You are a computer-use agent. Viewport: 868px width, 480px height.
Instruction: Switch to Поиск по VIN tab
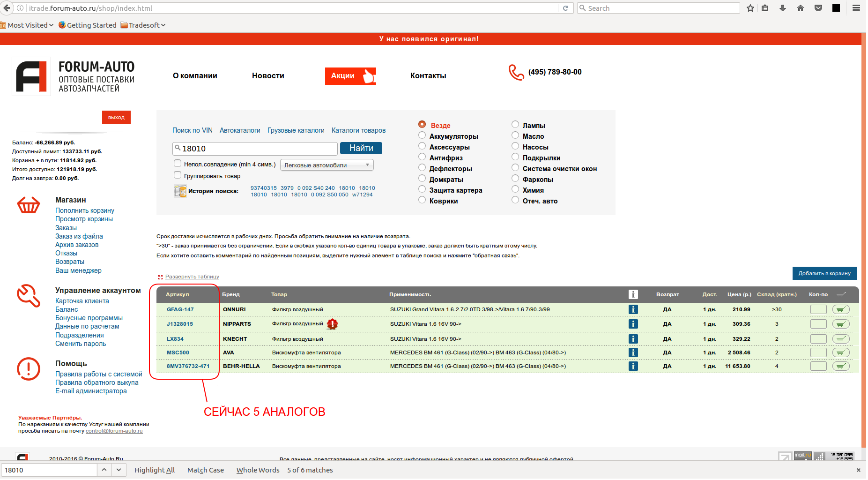(193, 130)
